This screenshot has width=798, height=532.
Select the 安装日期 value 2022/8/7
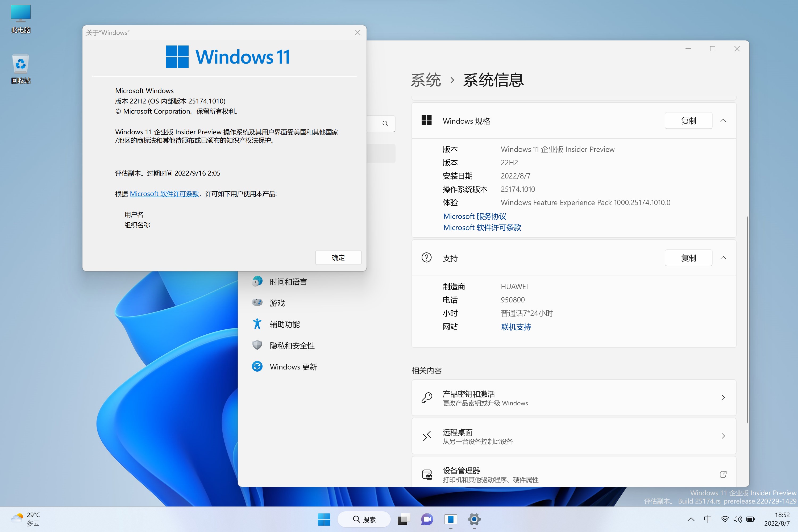[516, 176]
